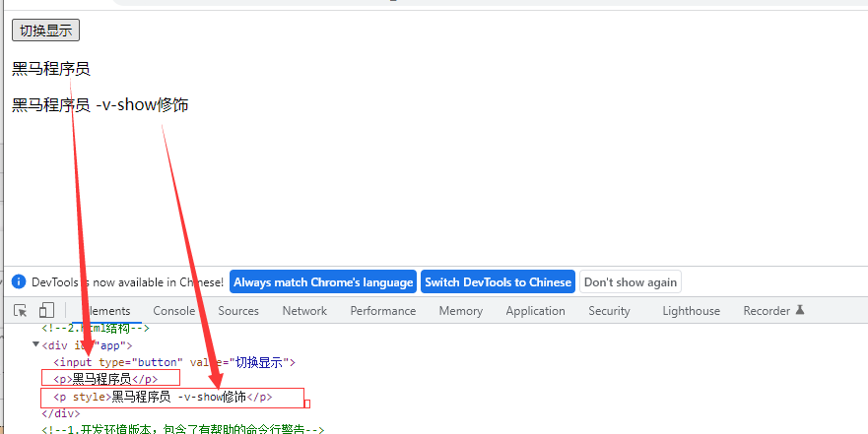The width and height of the screenshot is (868, 434).
Task: Click Switch DevTools to Chinese button
Action: click(x=498, y=282)
